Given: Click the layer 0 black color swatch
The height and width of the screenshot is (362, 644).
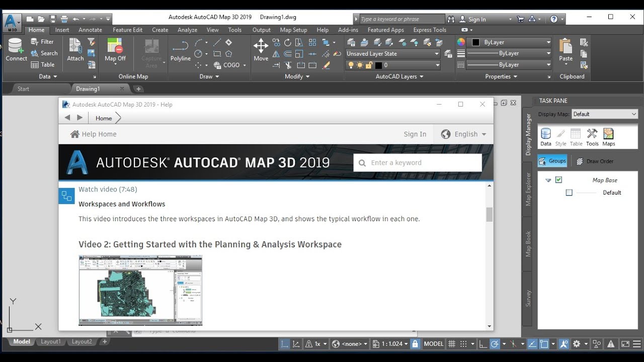Looking at the screenshot, I should click(x=378, y=65).
